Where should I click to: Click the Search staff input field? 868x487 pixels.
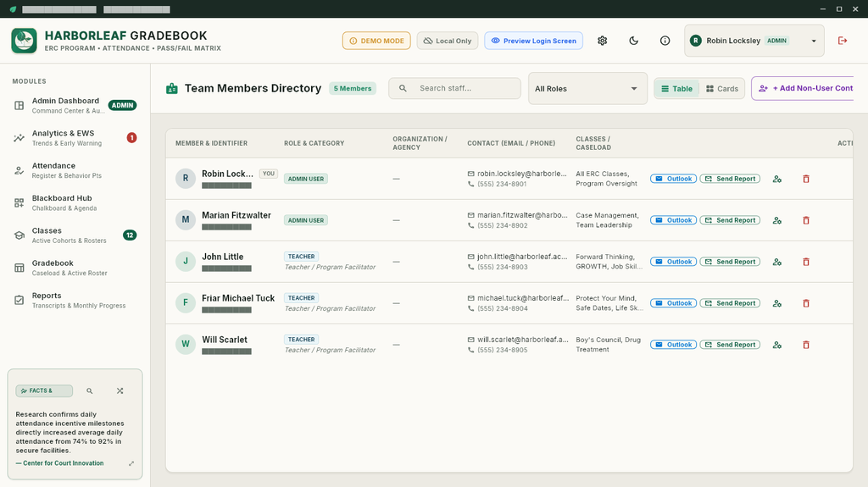pos(454,88)
